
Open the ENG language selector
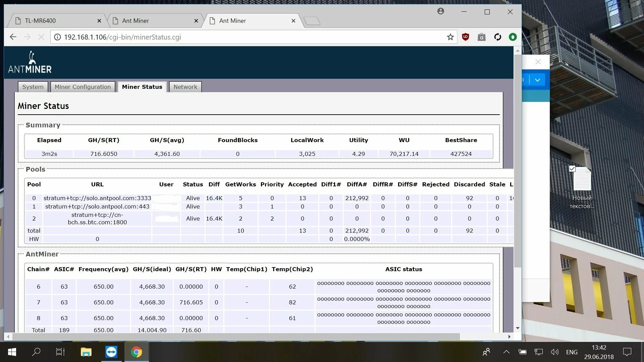pos(572,352)
